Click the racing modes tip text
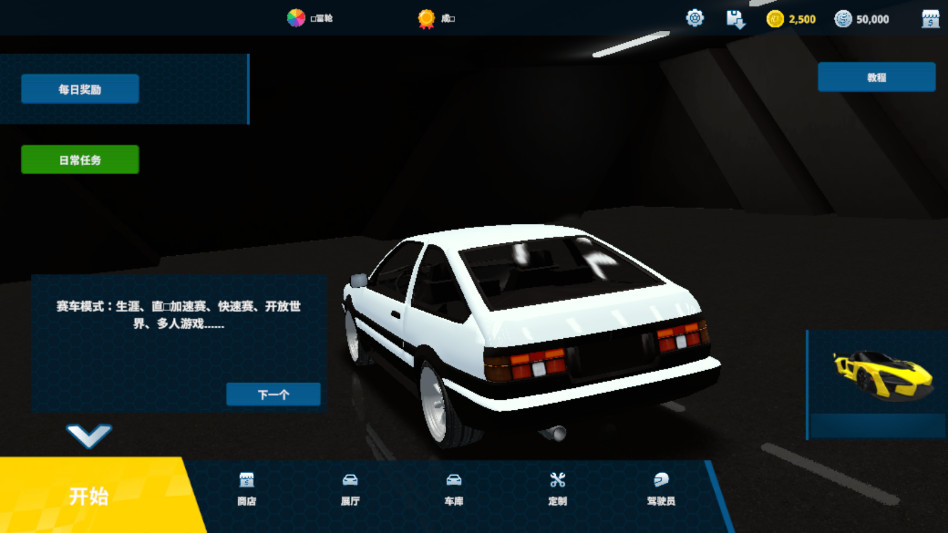Image resolution: width=948 pixels, height=533 pixels. pos(178,315)
